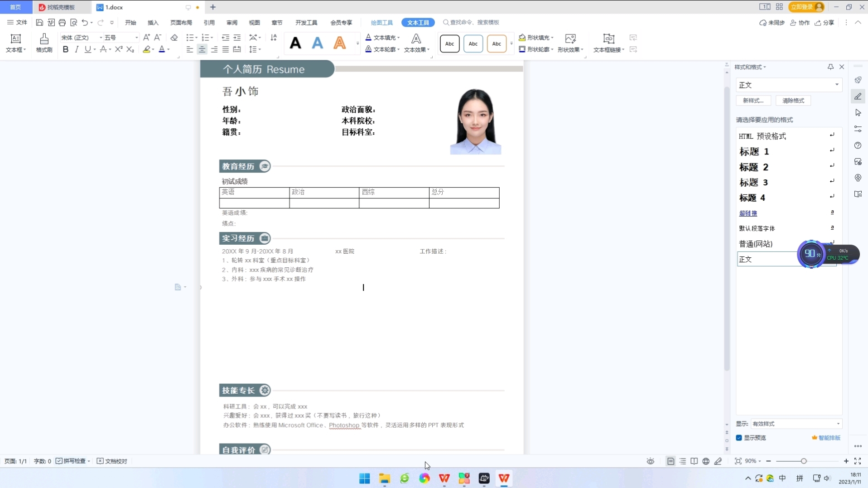Click the 清除格式 button
Image resolution: width=868 pixels, height=488 pixels.
[x=793, y=101]
